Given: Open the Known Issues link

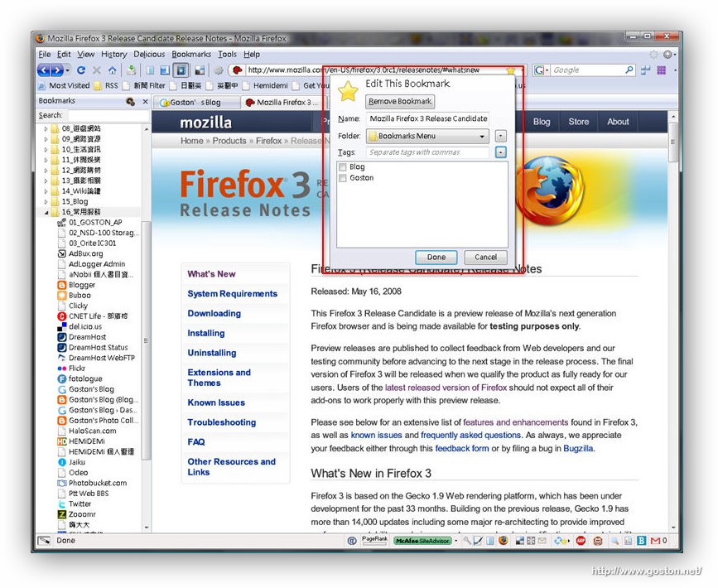Looking at the screenshot, I should point(216,402).
